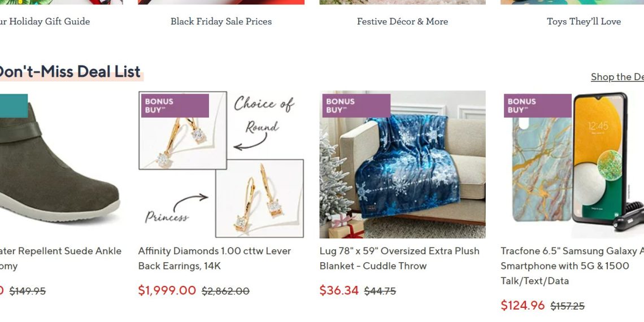
Task: Click the $1,999.00 earrings sale price
Action: [x=167, y=290]
